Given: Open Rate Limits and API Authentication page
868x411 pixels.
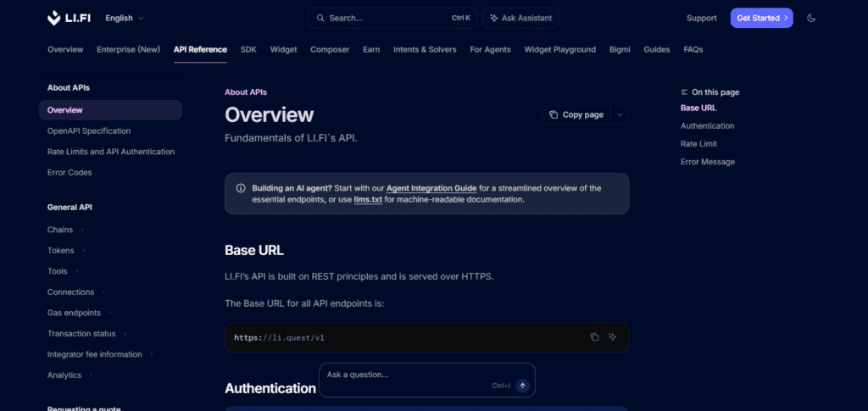Looking at the screenshot, I should (x=111, y=152).
